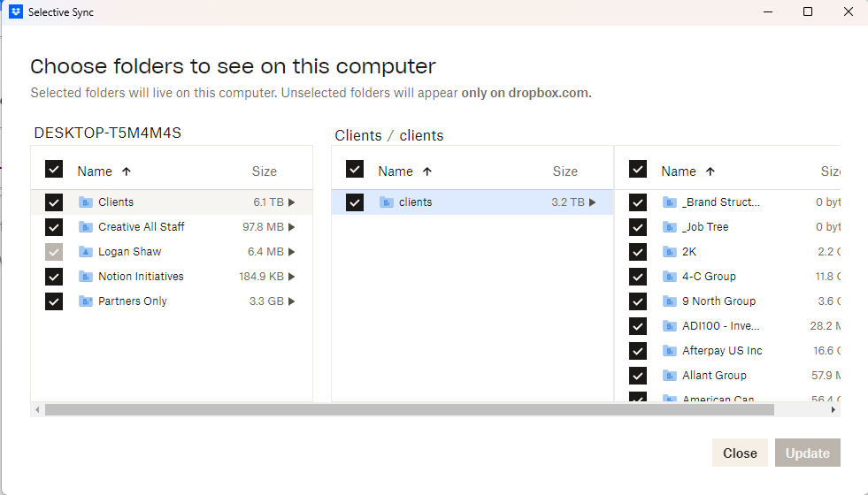Uncheck the Partners Only checkbox

(x=54, y=301)
